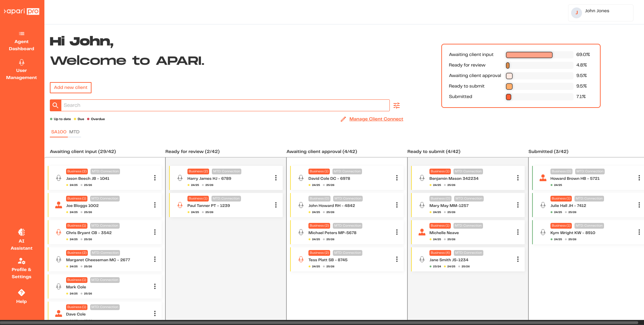The image size is (644, 325).
Task: Open the Manage Client Connect link
Action: coord(376,119)
